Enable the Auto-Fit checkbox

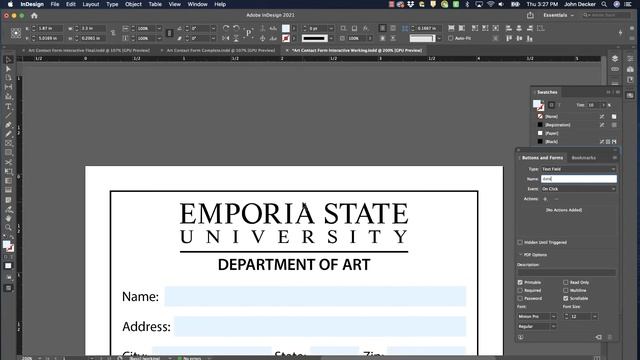click(x=451, y=38)
